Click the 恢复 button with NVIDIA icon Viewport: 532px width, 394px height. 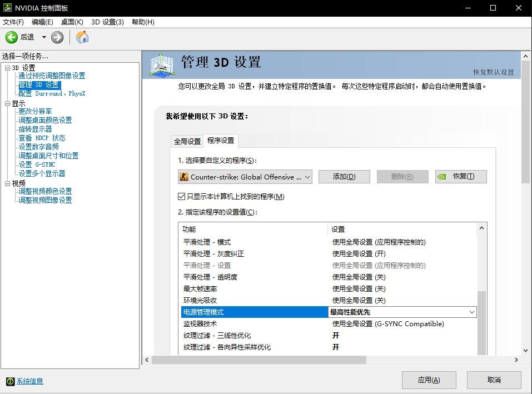point(461,177)
